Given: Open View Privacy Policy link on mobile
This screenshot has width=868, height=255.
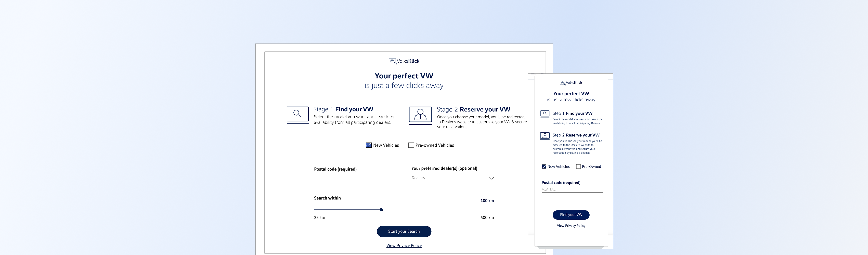Looking at the screenshot, I should point(571,226).
